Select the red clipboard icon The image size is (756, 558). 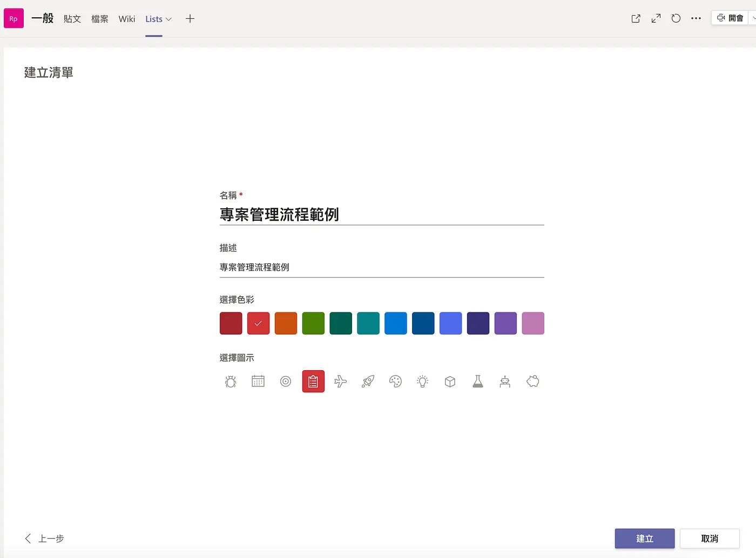[313, 382]
